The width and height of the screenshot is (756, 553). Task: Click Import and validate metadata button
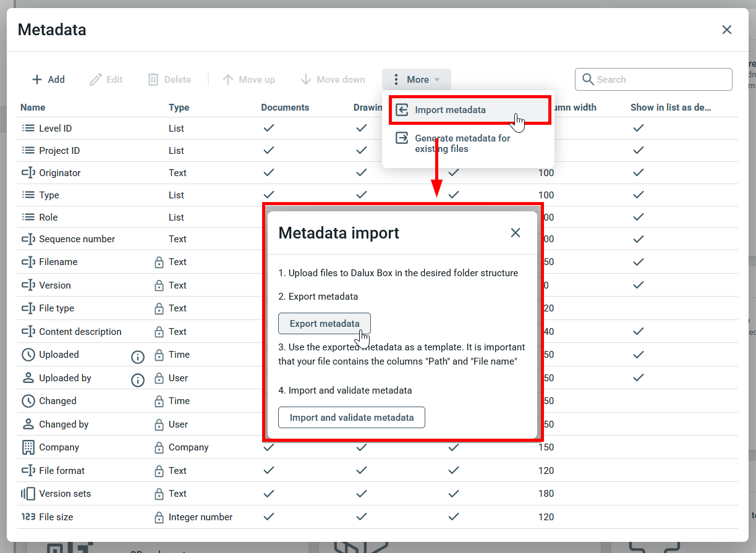351,418
